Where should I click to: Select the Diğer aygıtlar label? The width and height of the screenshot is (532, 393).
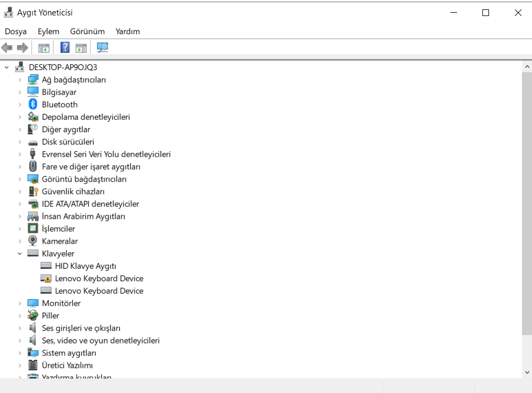point(66,129)
